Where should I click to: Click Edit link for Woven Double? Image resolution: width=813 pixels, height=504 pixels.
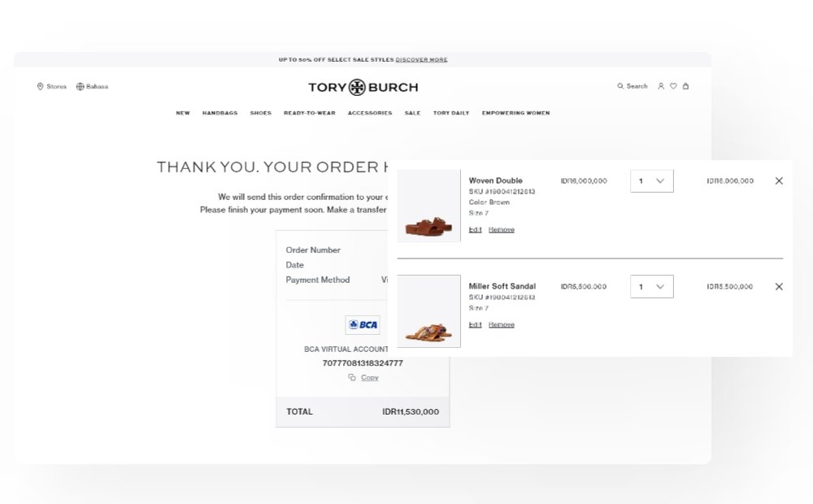pyautogui.click(x=475, y=229)
